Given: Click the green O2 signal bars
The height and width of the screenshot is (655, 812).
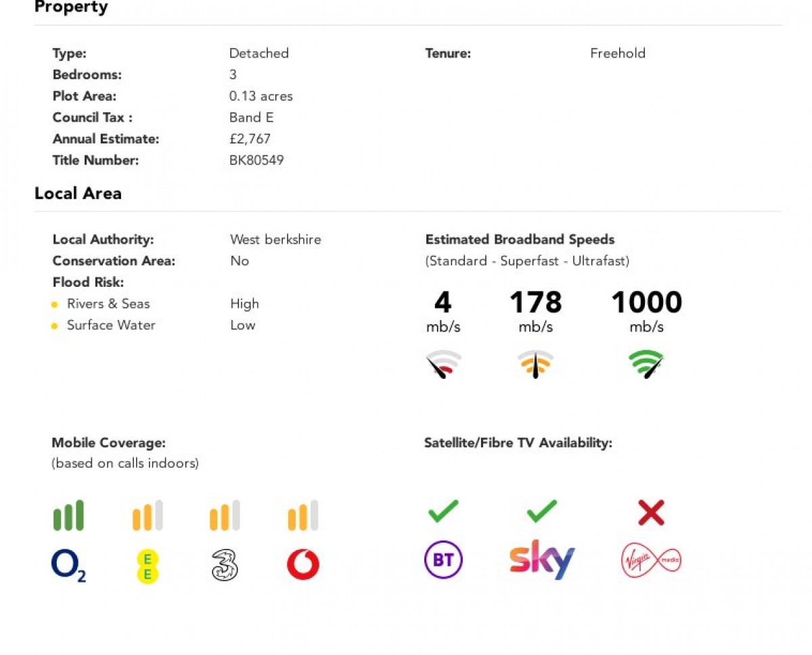Looking at the screenshot, I should pyautogui.click(x=68, y=515).
